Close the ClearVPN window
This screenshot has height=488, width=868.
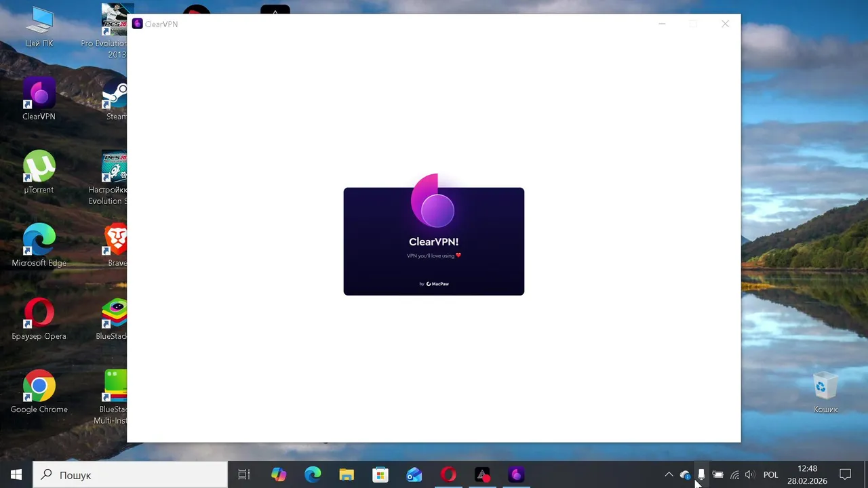click(725, 24)
